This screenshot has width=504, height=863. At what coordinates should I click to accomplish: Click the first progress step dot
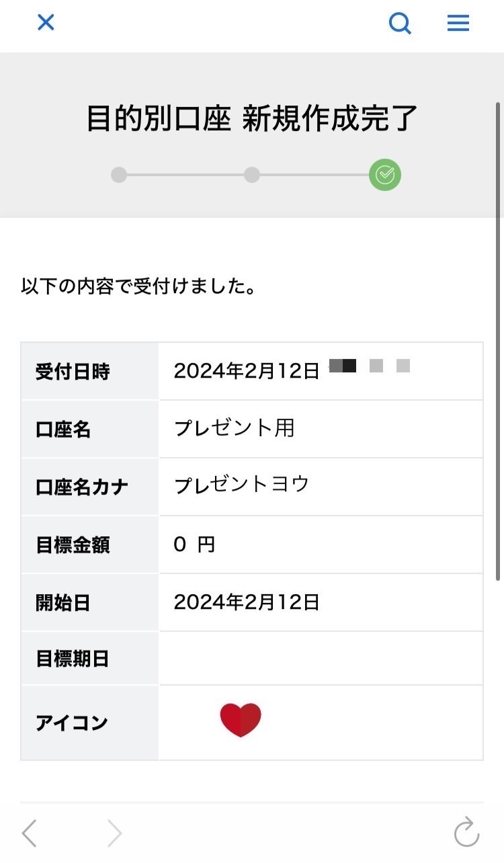tap(119, 175)
